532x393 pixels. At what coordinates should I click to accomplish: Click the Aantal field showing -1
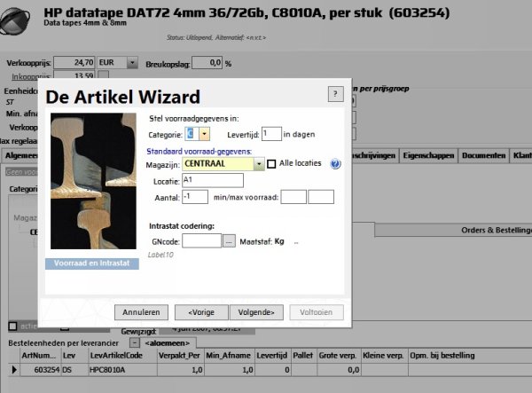pos(195,197)
